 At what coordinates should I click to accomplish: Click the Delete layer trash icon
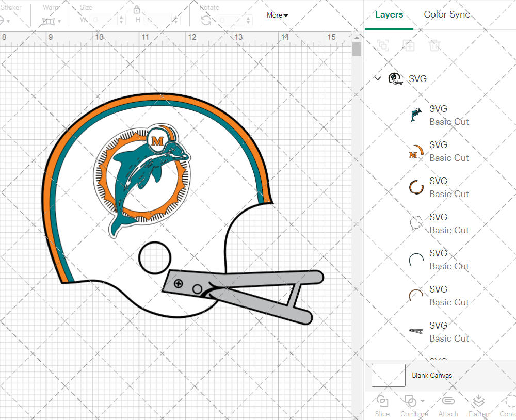(x=434, y=45)
